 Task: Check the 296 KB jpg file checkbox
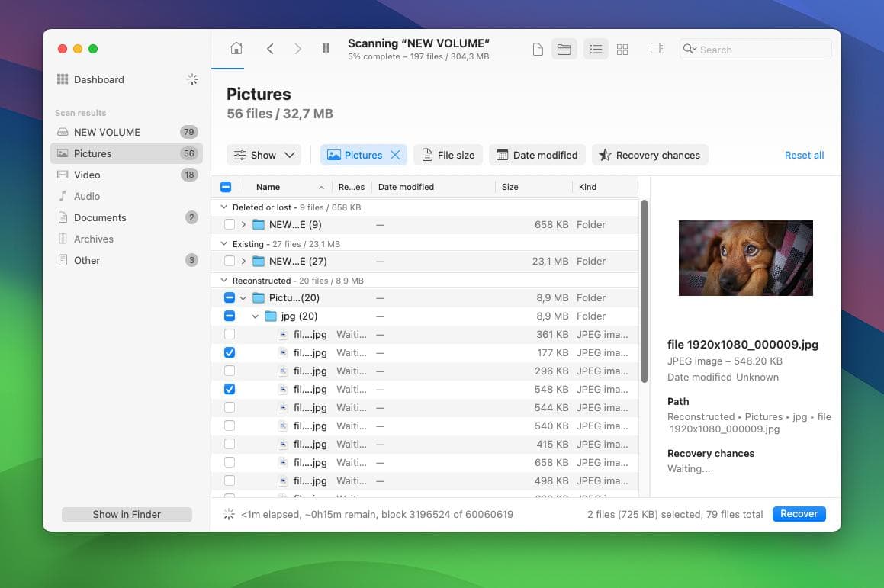[230, 371]
